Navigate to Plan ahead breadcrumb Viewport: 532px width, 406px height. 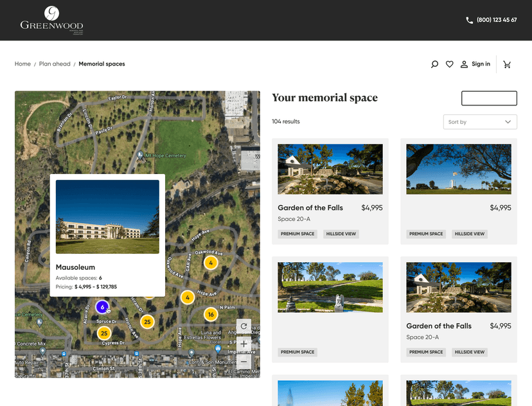click(55, 64)
